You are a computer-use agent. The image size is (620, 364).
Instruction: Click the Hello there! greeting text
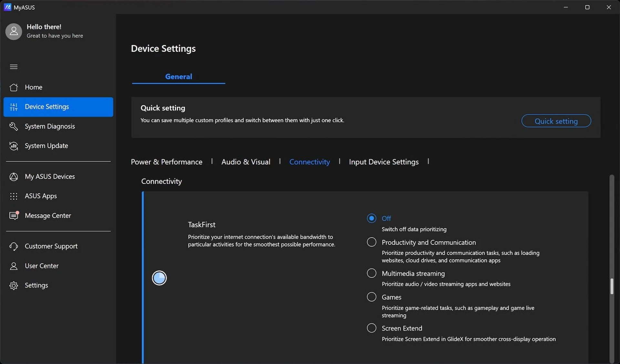click(x=44, y=27)
